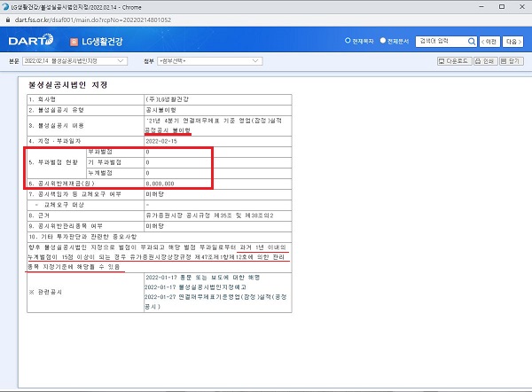Screen dimensions: 532x392
Task: Go to next result with 다음
Action: coord(514,41)
